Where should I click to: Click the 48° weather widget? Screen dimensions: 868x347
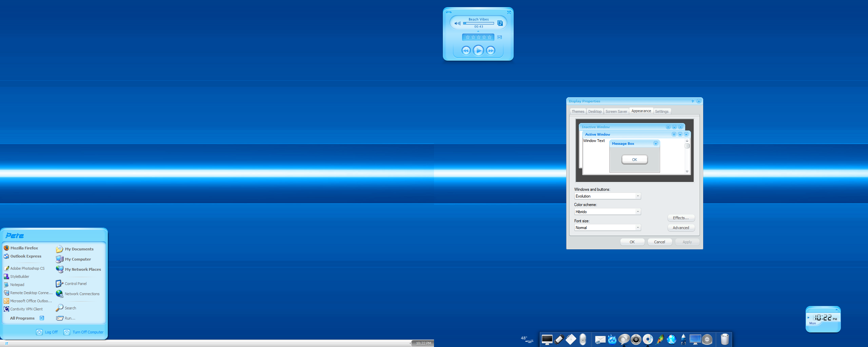coord(527,339)
